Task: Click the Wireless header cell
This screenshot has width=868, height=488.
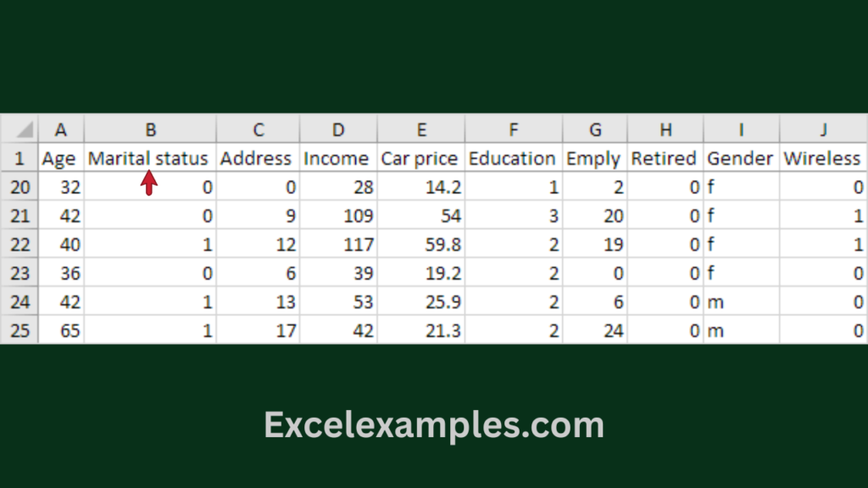Action: click(822, 158)
